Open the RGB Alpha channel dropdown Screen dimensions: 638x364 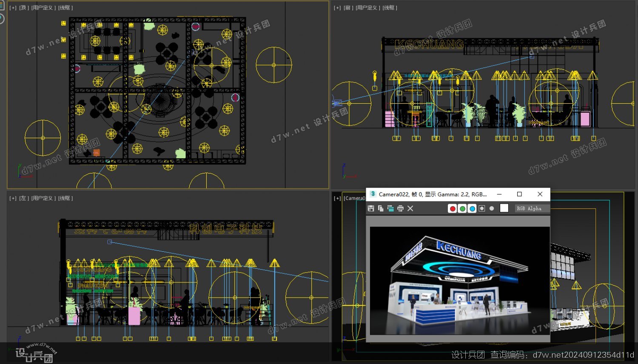pos(532,208)
